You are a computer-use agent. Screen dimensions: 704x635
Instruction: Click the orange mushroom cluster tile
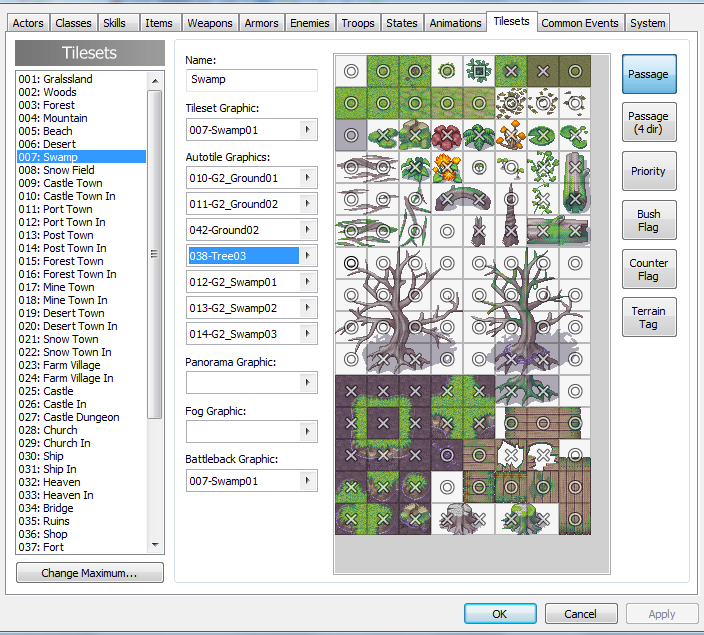511,135
